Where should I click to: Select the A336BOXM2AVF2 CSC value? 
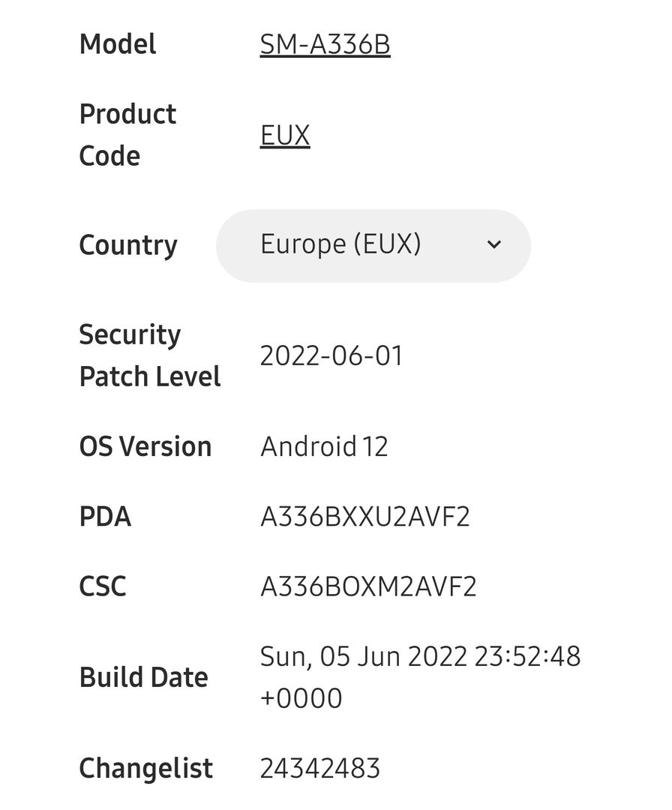pyautogui.click(x=368, y=586)
